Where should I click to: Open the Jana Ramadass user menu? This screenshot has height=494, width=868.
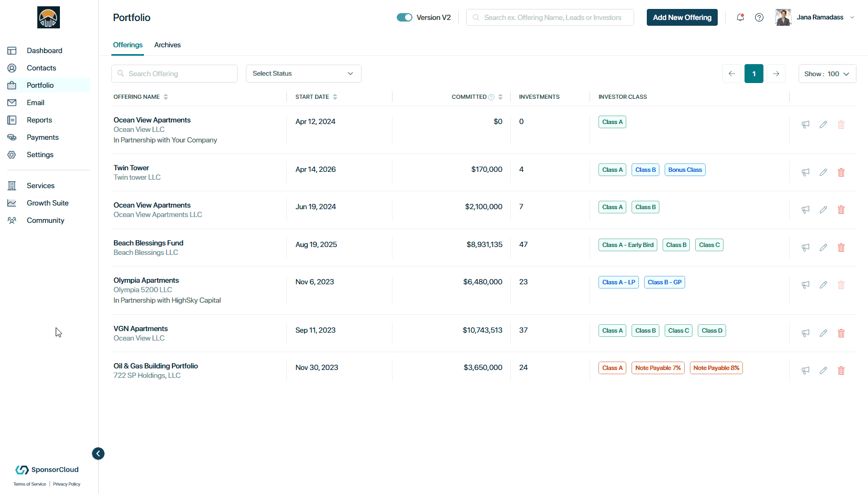tap(815, 17)
